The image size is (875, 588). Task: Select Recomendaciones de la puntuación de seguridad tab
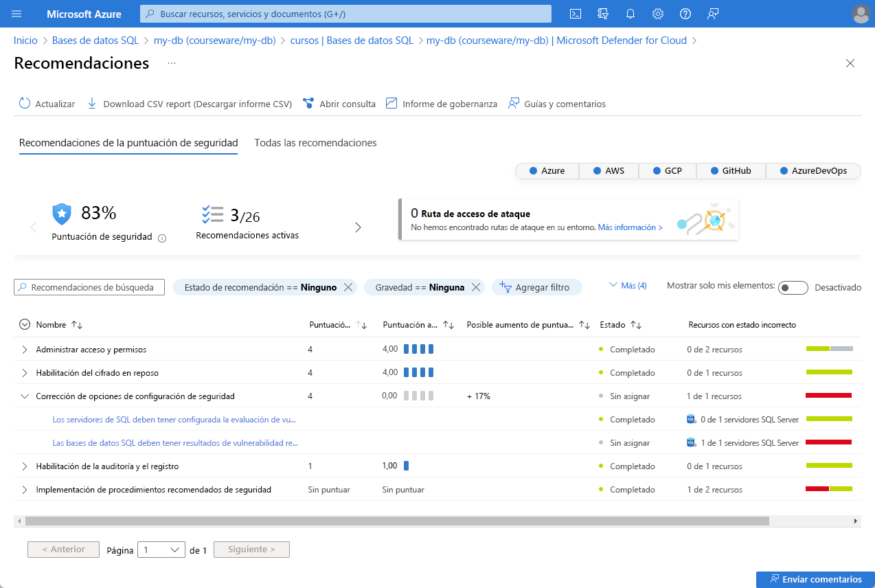click(x=128, y=143)
